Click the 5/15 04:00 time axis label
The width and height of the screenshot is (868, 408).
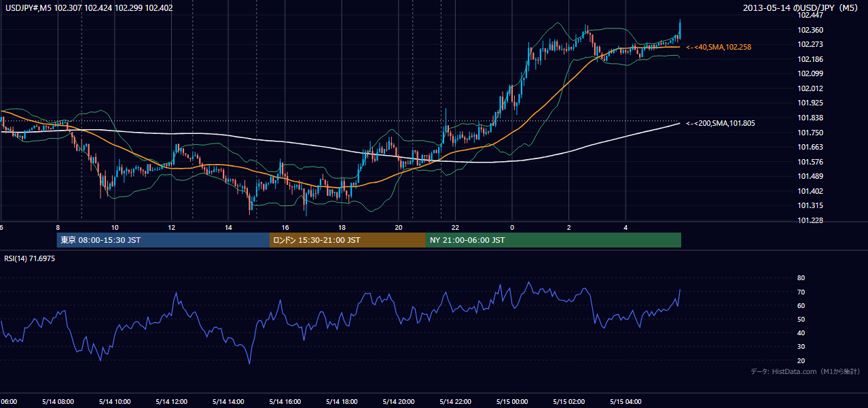pyautogui.click(x=626, y=402)
